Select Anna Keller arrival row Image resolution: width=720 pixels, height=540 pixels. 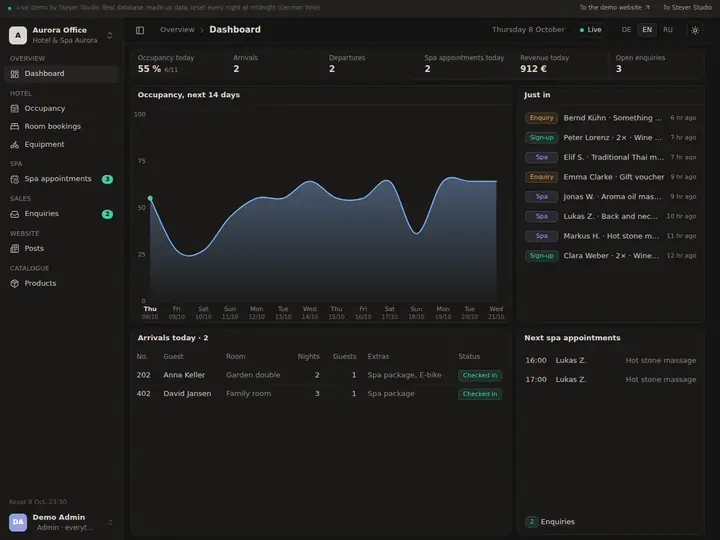tap(320, 375)
